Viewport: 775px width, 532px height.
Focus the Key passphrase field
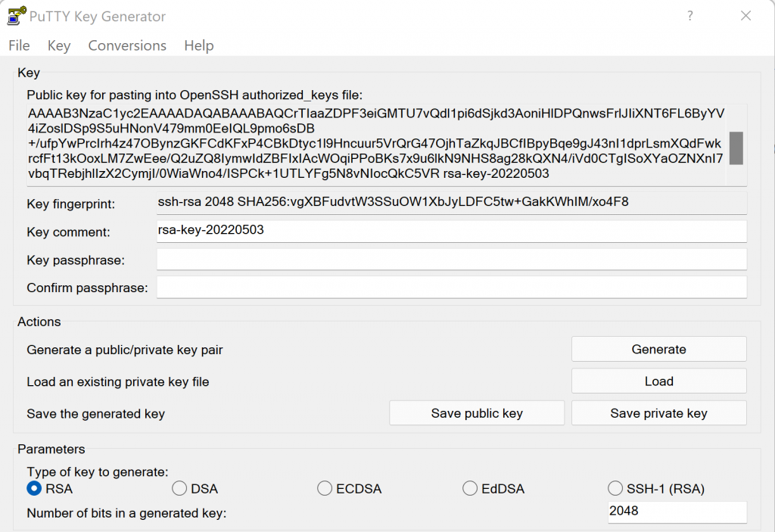tap(451, 259)
